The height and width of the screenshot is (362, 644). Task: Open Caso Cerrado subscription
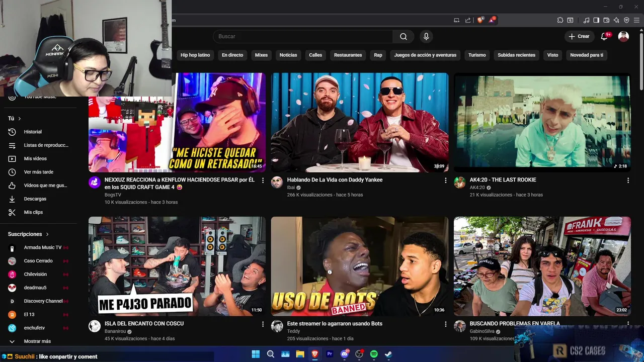pyautogui.click(x=39, y=261)
